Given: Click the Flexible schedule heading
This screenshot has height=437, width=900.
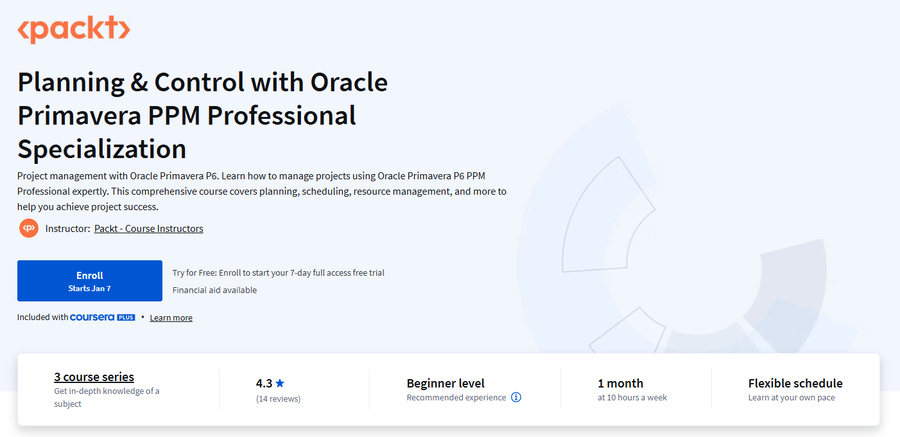Looking at the screenshot, I should tap(795, 383).
